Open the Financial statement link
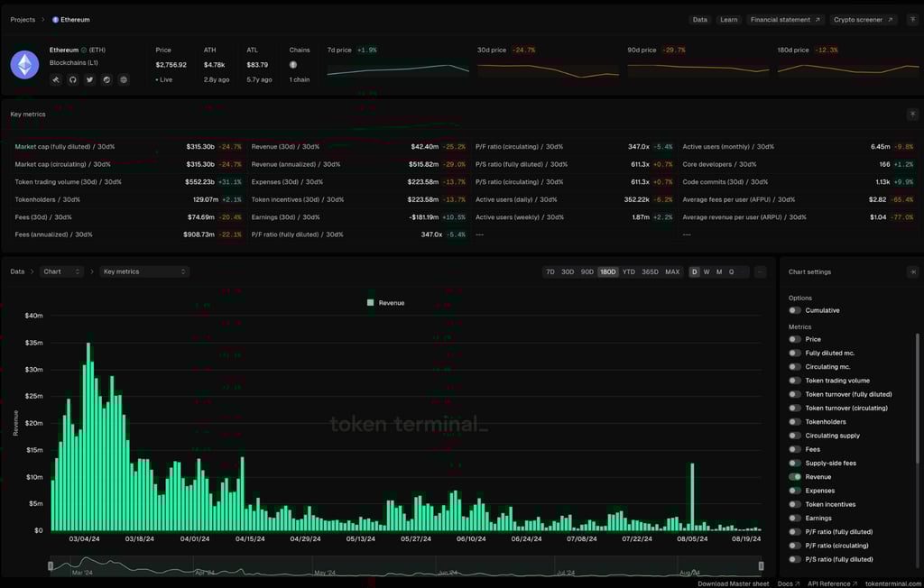The image size is (924, 588). tap(786, 20)
